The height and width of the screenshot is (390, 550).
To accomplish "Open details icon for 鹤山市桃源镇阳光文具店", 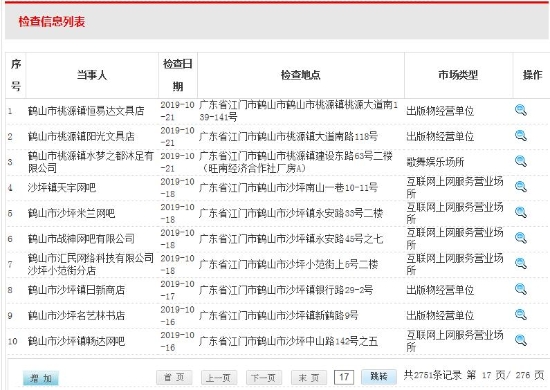I will click(x=521, y=135).
